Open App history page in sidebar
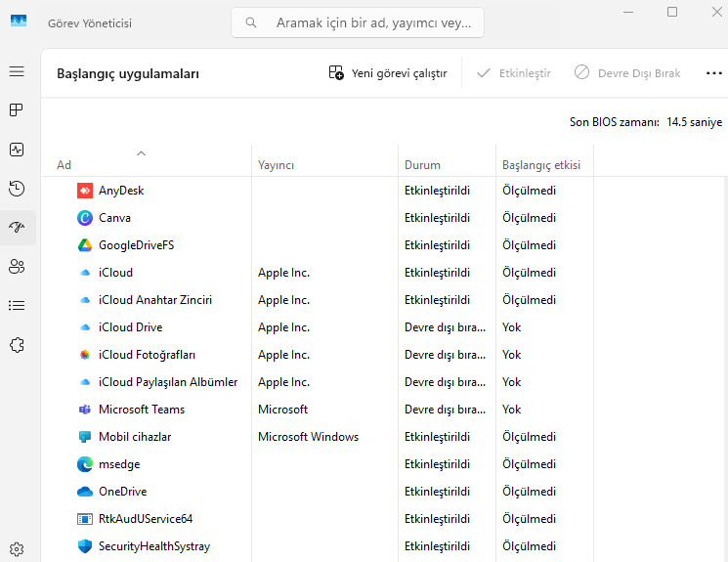The image size is (728, 562). [x=17, y=188]
